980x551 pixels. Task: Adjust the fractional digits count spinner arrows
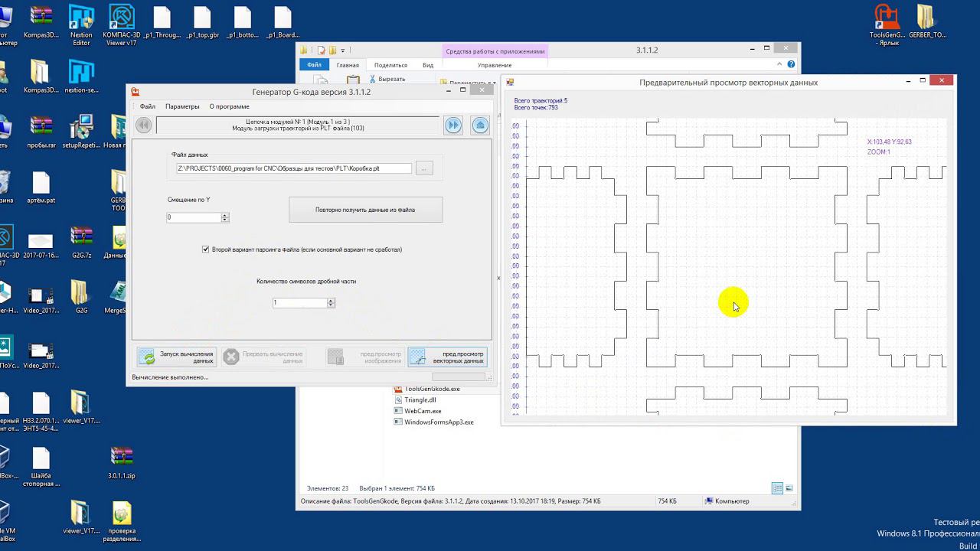[x=331, y=303]
